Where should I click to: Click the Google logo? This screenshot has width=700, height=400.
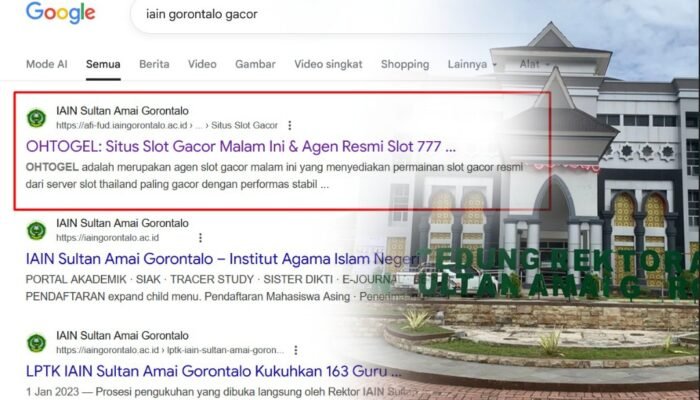60,13
